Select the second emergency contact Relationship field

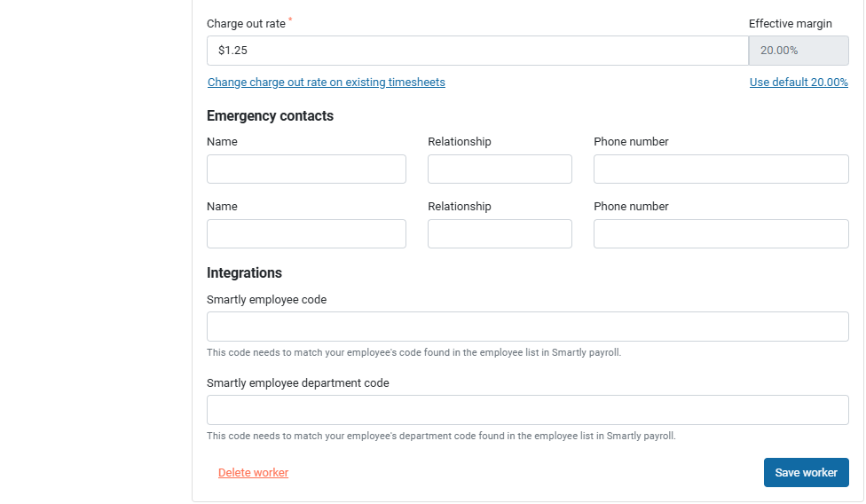click(500, 234)
